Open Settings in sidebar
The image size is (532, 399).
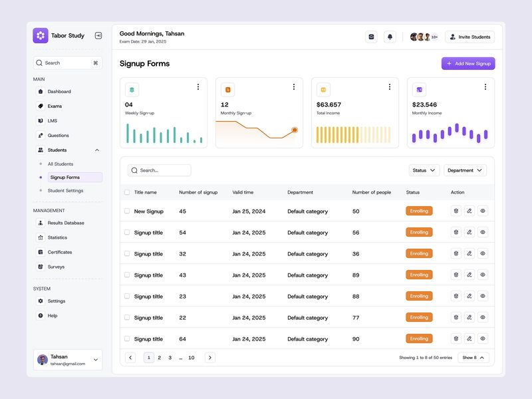pyautogui.click(x=57, y=301)
